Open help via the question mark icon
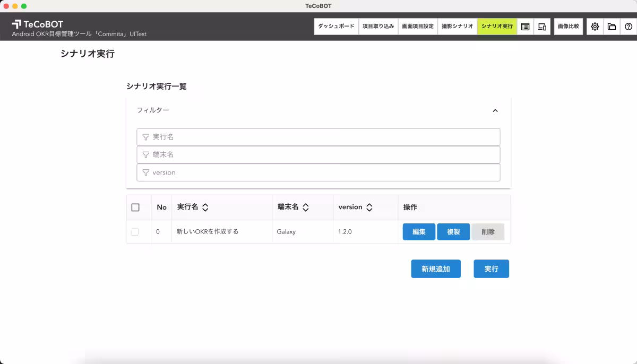 coord(629,27)
